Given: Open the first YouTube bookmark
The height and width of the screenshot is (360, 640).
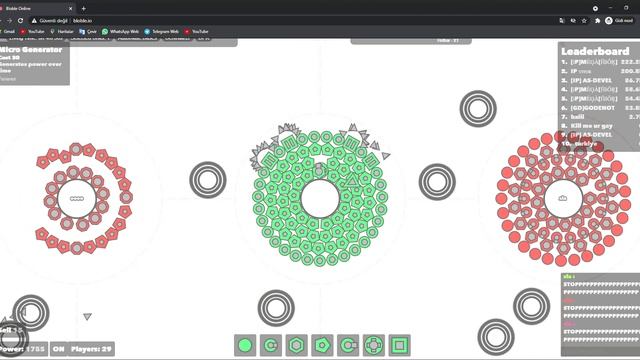Looking at the screenshot, I should point(32,31).
